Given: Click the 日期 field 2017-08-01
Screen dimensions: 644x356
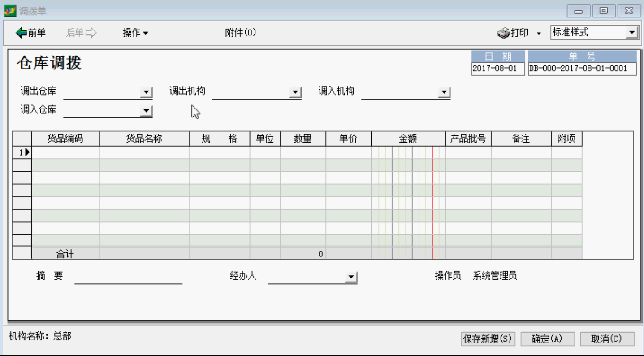Looking at the screenshot, I should click(498, 69).
